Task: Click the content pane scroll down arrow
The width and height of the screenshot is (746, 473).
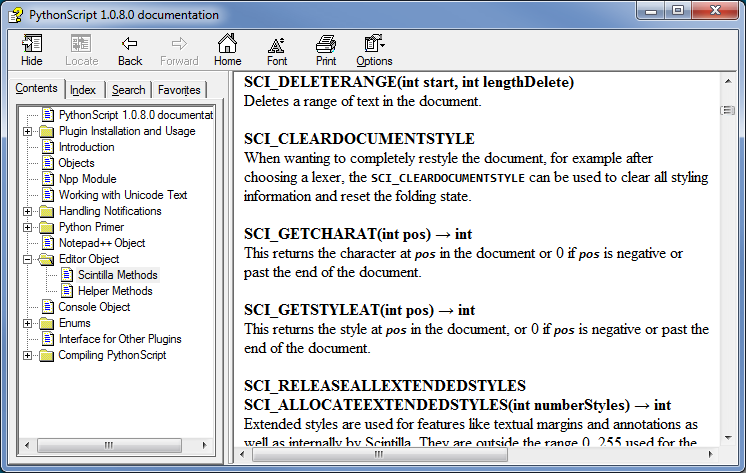Action: click(728, 438)
